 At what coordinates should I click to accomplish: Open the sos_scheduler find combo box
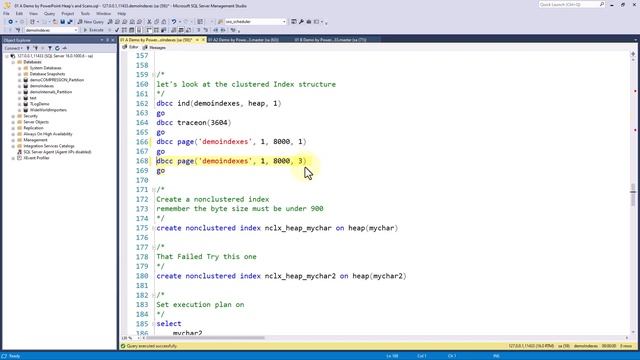284,22
